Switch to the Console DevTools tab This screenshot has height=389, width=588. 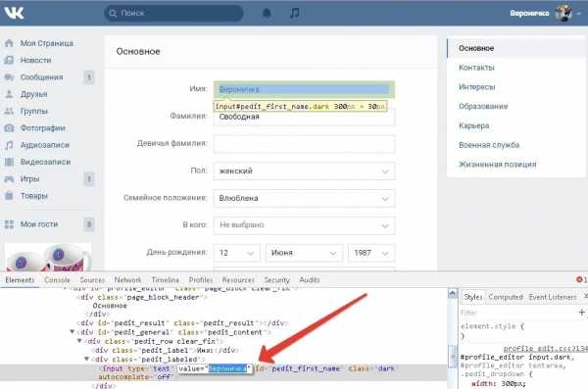(x=57, y=280)
